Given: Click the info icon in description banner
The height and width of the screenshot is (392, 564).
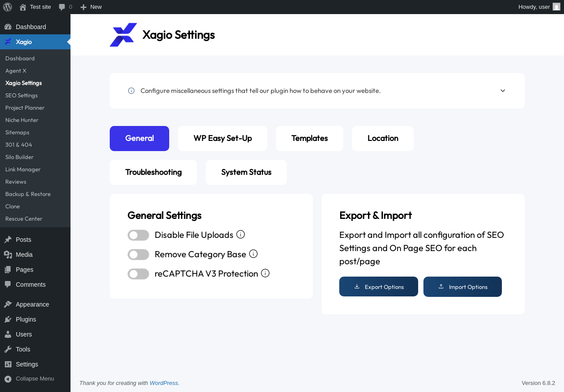Looking at the screenshot, I should [x=131, y=91].
